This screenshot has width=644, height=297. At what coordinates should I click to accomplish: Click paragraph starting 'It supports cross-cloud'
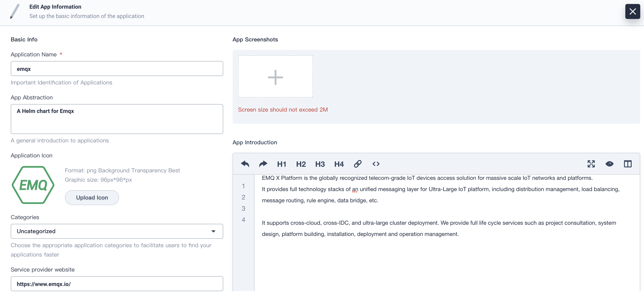tap(439, 228)
